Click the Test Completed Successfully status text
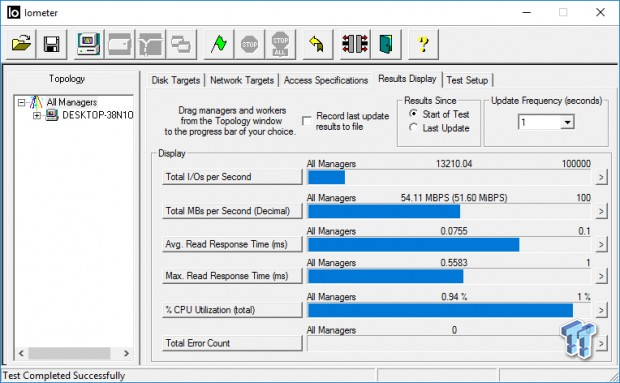This screenshot has height=383, width=620. coord(64,375)
